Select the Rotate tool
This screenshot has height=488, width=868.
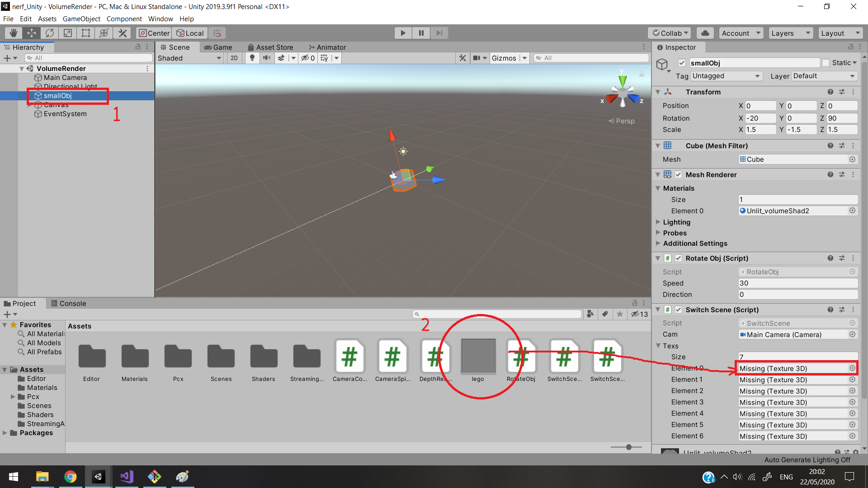[50, 33]
